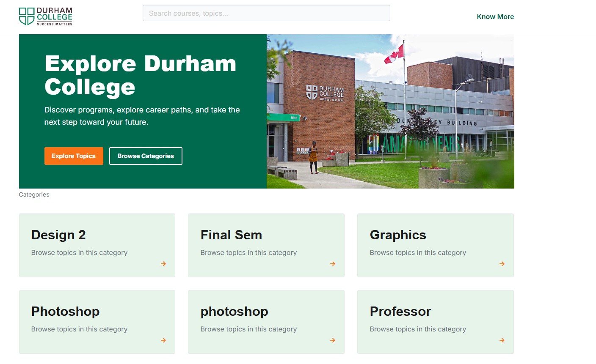Click Browse topics text under Graphics
596x364 pixels.
pyautogui.click(x=418, y=253)
